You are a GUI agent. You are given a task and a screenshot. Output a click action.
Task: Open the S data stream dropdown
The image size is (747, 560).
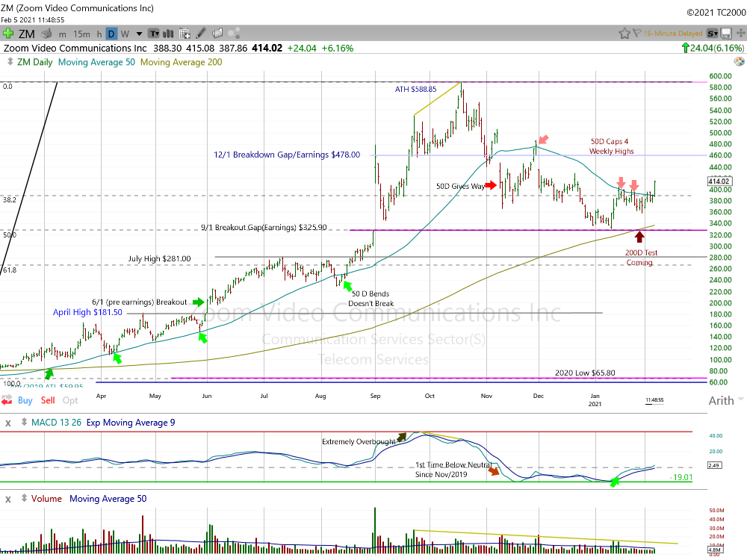point(712,34)
